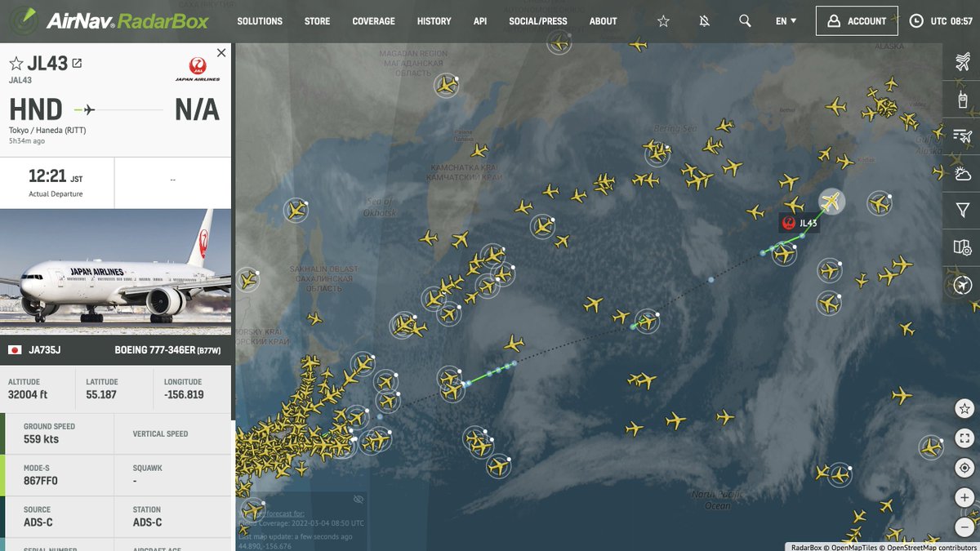
Task: Click the 559 kts ground speed value
Action: click(41, 439)
